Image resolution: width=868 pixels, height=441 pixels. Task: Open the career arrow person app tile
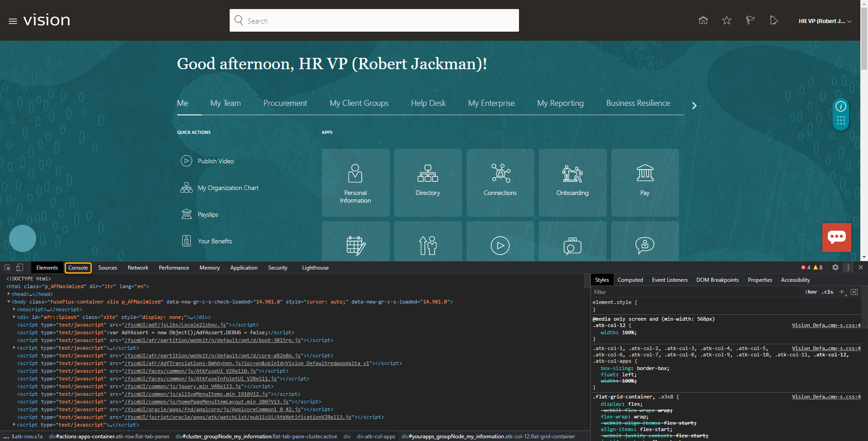click(428, 242)
